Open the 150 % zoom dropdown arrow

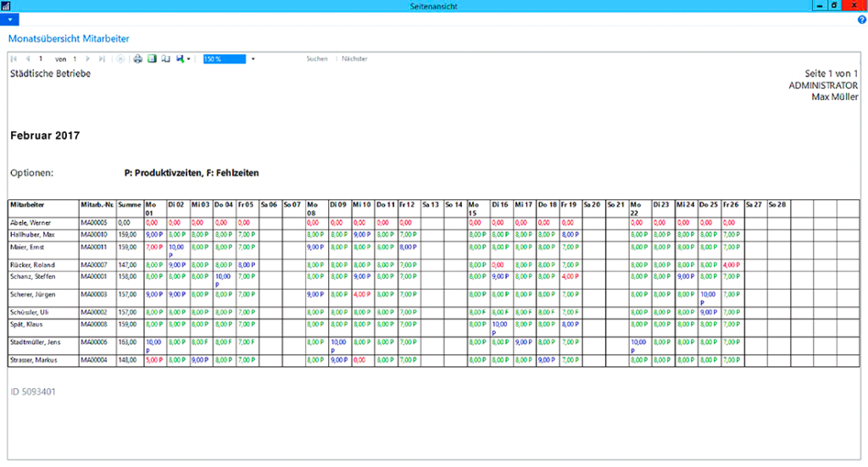click(x=253, y=59)
